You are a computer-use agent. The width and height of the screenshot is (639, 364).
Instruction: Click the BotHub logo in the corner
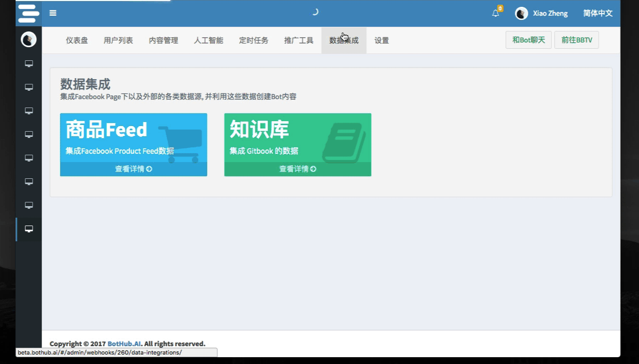[29, 13]
